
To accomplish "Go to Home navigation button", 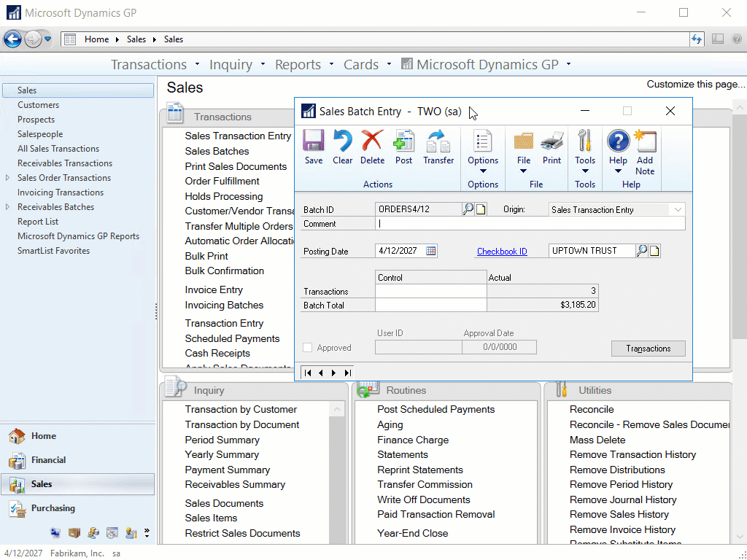I will point(77,436).
